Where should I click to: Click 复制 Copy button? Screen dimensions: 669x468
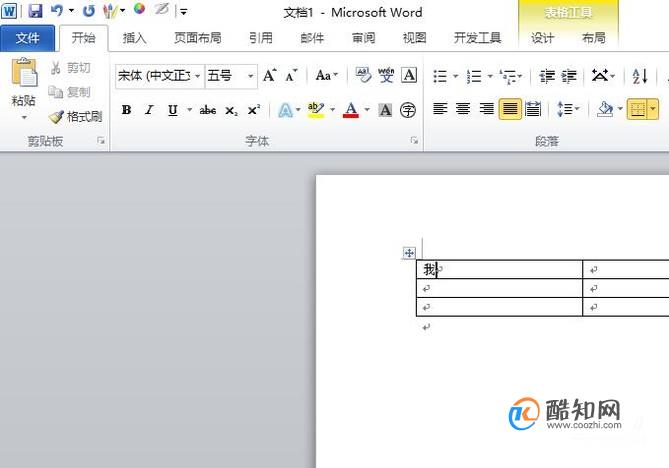(x=70, y=92)
